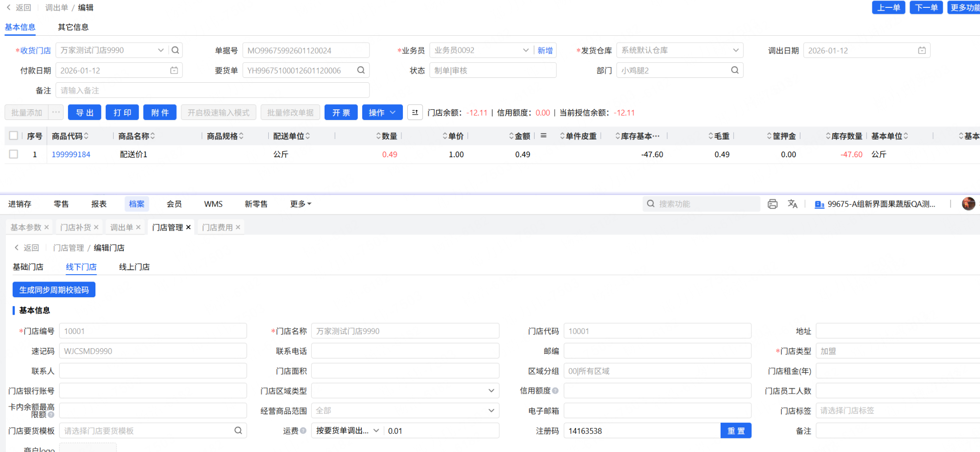Open the calendar icon for 付款日期

click(174, 71)
